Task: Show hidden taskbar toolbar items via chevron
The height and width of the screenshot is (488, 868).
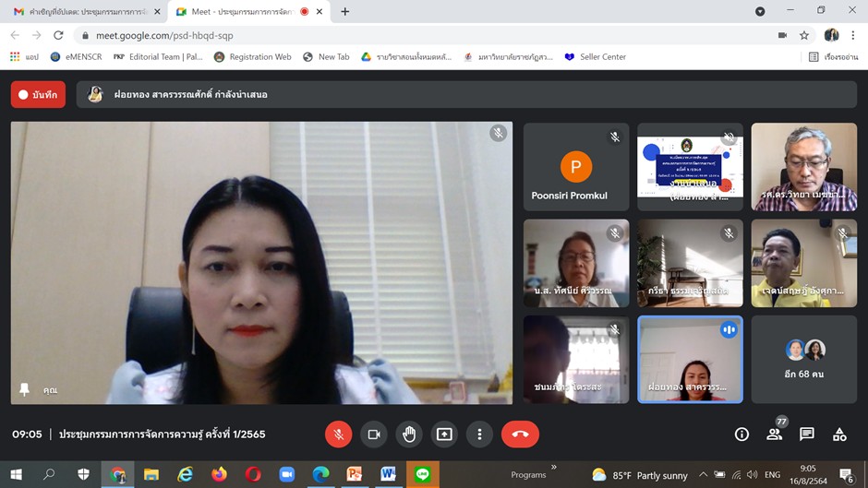Action: [554, 468]
